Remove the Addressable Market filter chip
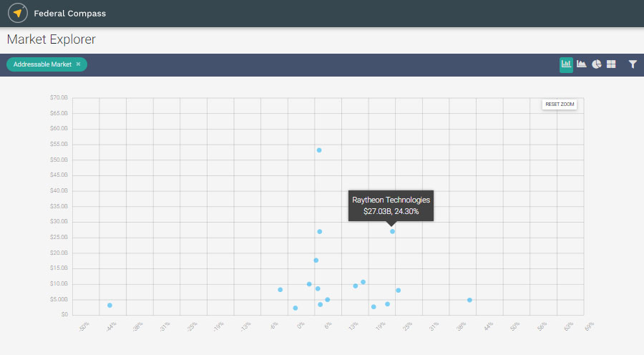The image size is (644, 355). click(x=79, y=64)
